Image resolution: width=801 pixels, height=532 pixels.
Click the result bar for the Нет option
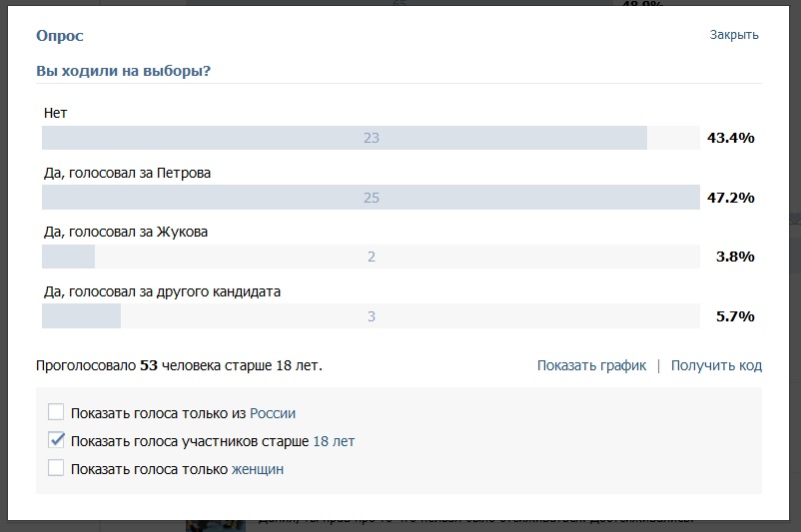[371, 138]
